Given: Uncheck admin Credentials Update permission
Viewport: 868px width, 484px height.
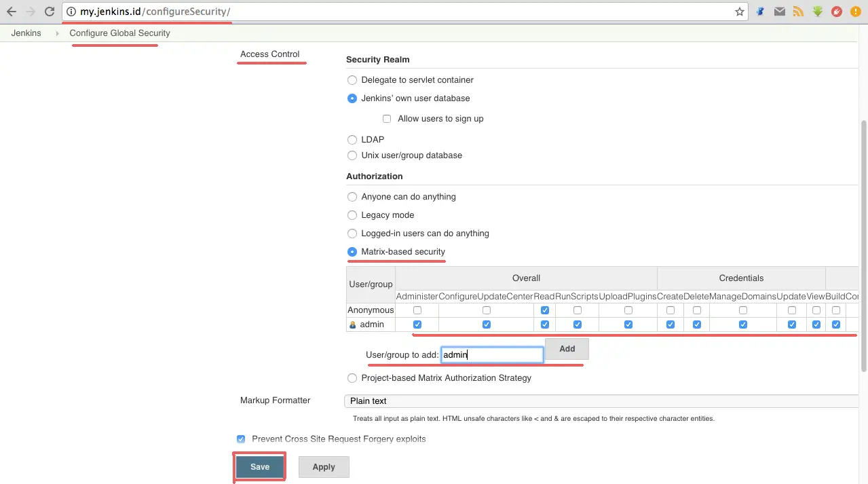Looking at the screenshot, I should (792, 324).
